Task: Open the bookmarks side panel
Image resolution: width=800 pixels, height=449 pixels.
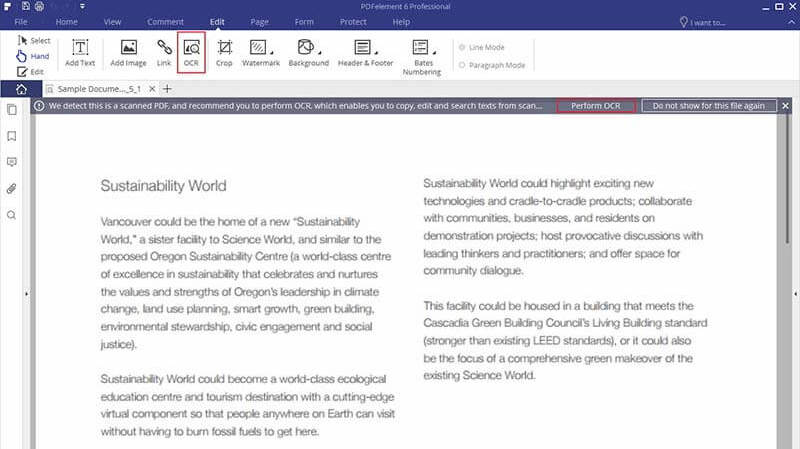Action: click(x=12, y=136)
